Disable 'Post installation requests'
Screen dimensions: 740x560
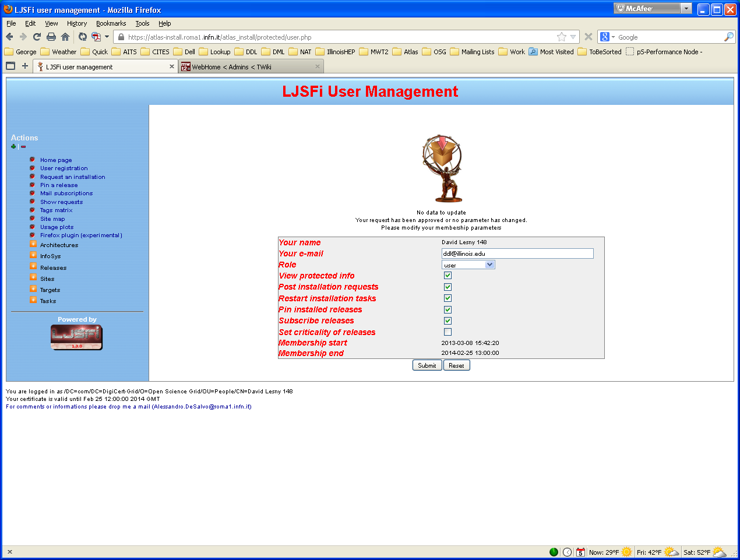(447, 287)
